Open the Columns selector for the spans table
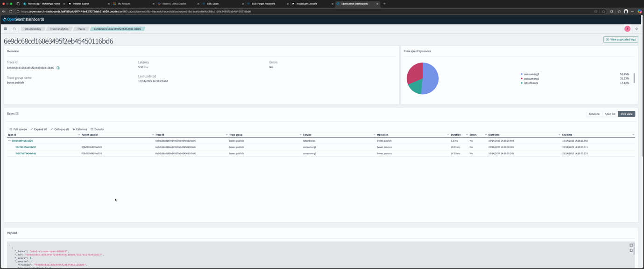Viewport: 644px width, 269px height. coord(79,129)
